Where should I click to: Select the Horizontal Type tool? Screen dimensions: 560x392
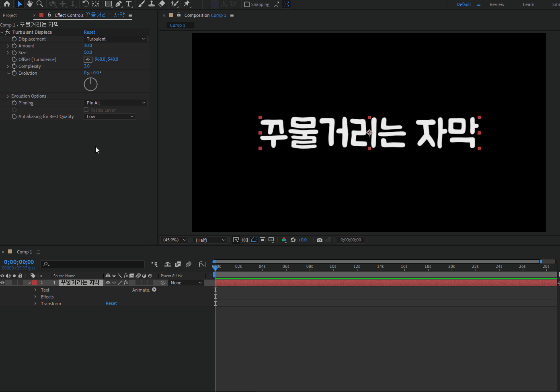click(129, 4)
